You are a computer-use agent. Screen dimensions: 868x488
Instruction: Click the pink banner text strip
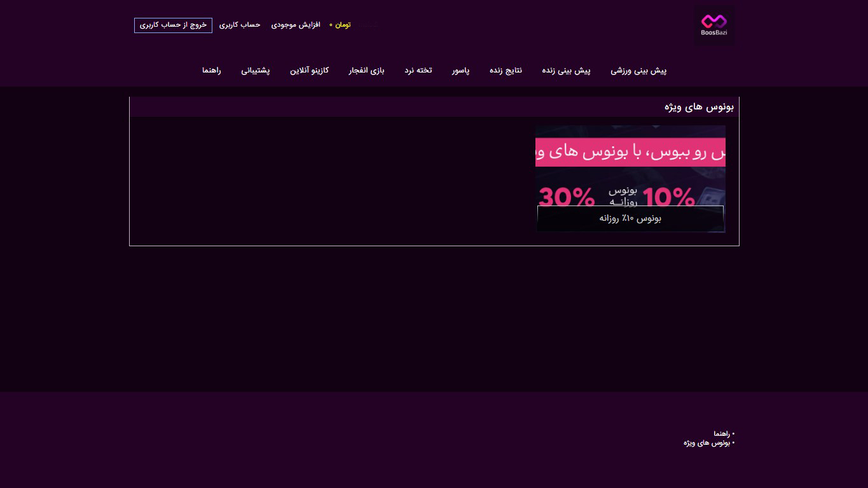point(630,153)
